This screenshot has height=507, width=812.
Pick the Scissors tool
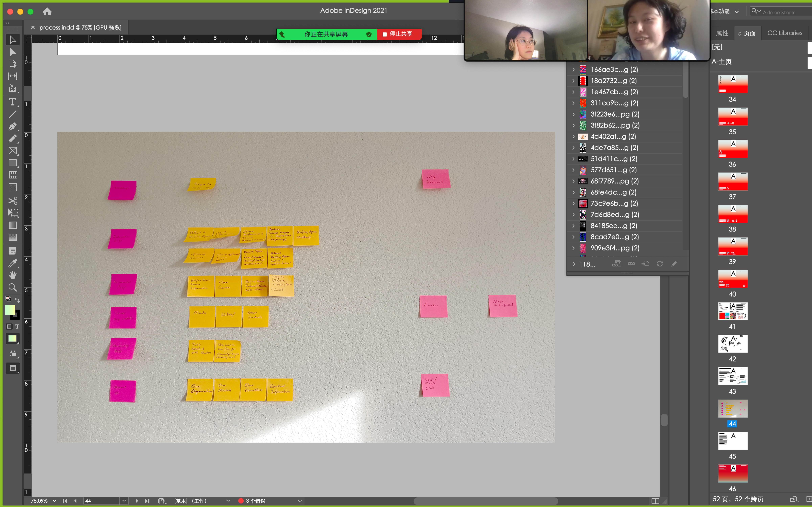pyautogui.click(x=12, y=201)
